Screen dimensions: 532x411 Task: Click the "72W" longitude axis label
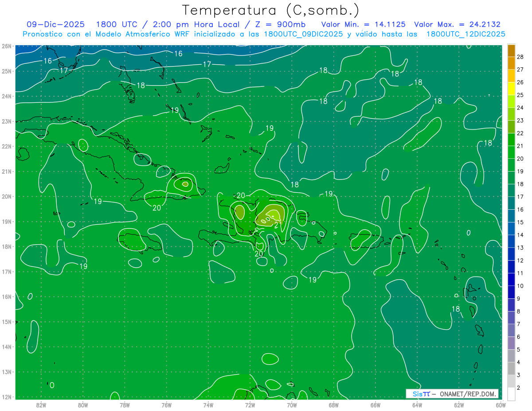point(250,405)
